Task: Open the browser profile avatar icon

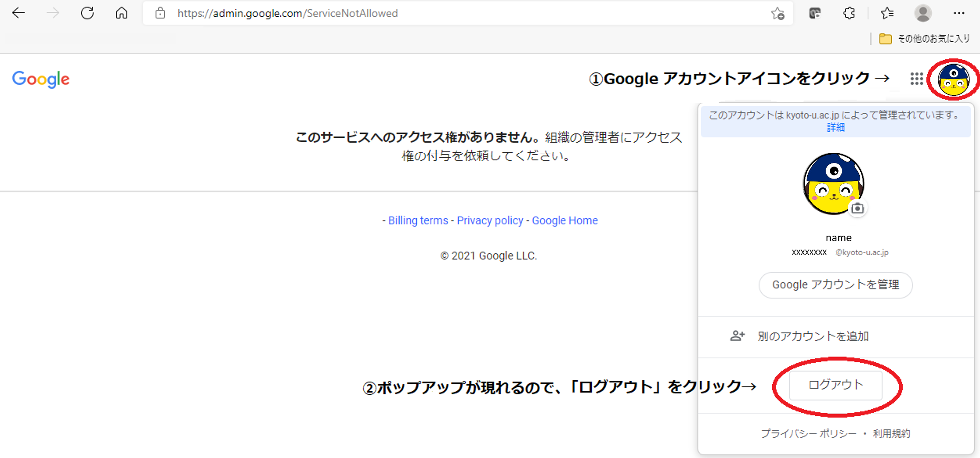Action: [x=923, y=13]
